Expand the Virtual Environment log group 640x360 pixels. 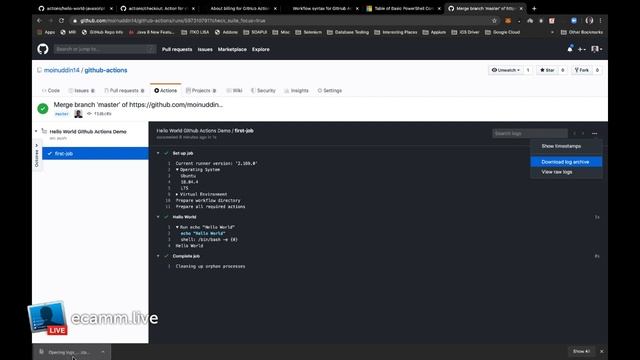click(x=177, y=194)
